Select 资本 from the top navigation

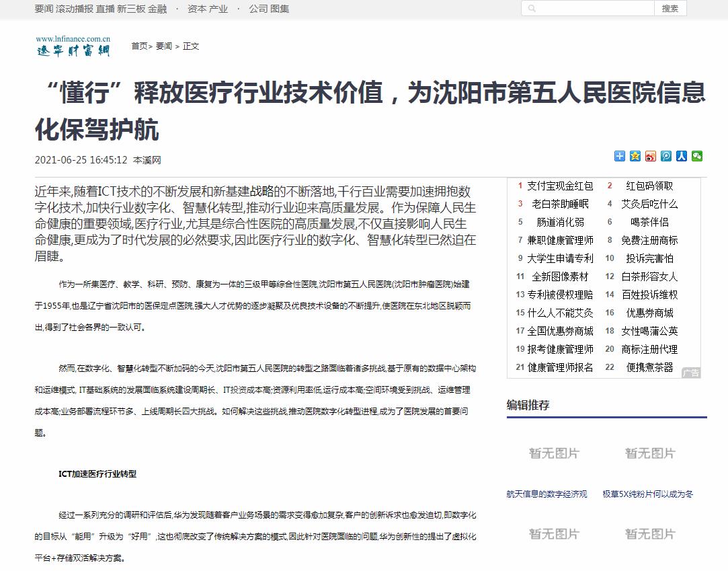pyautogui.click(x=197, y=9)
